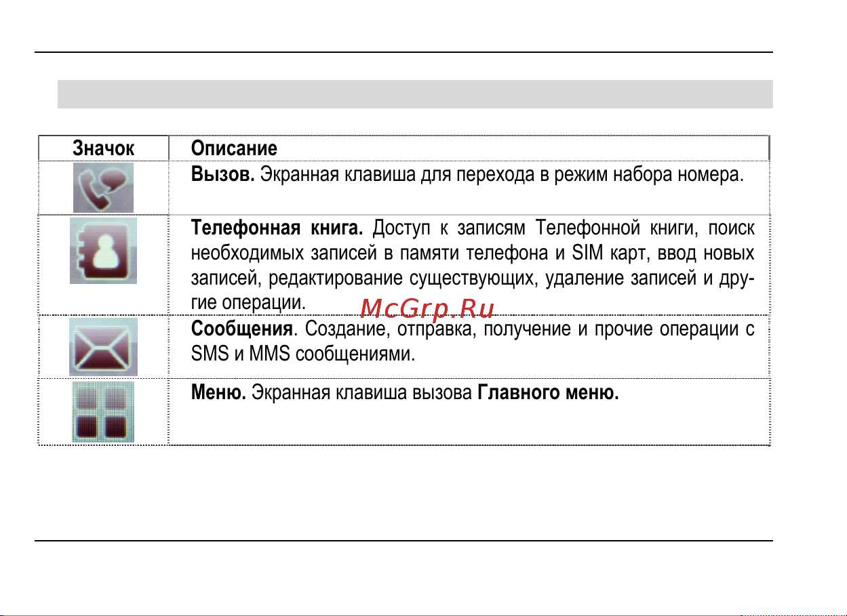
Task: Click the line SMS и MMS сообщениями.
Action: pyautogui.click(x=303, y=354)
